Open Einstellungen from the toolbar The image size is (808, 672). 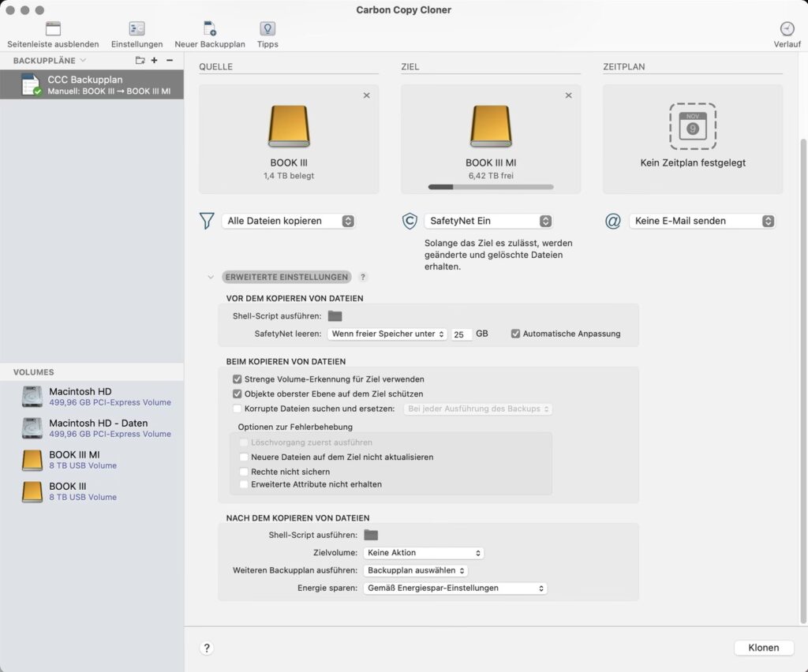pos(137,29)
